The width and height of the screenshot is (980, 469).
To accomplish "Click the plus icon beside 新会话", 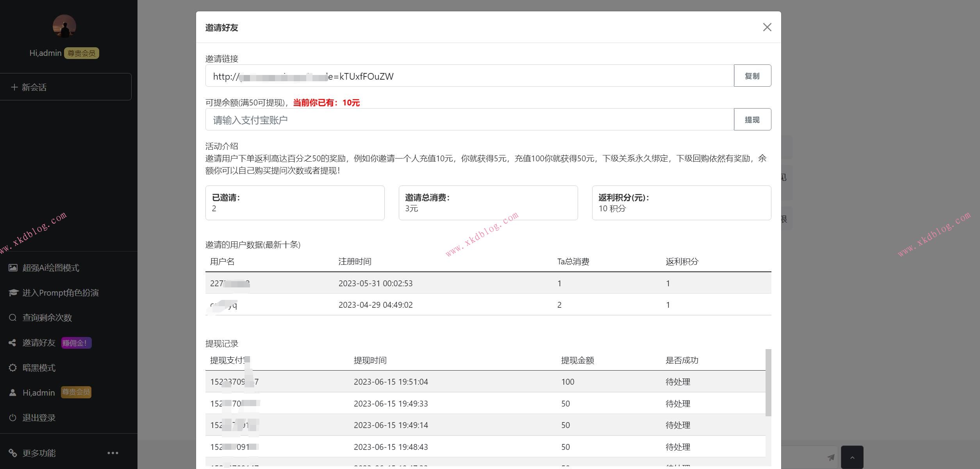I will (14, 87).
